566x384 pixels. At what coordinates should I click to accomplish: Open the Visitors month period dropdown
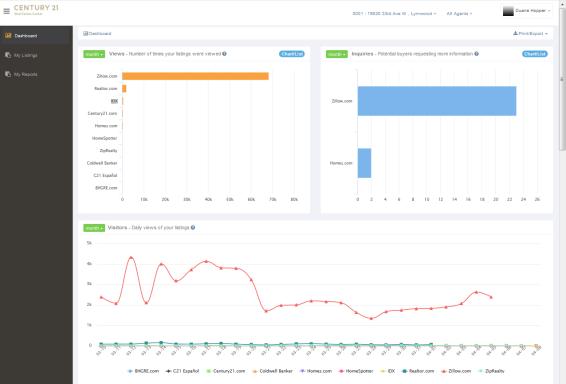coord(94,228)
